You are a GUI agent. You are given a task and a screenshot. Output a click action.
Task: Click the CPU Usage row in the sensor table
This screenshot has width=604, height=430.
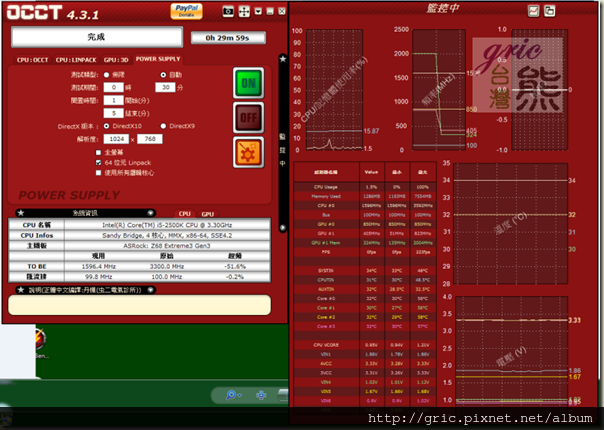point(365,187)
